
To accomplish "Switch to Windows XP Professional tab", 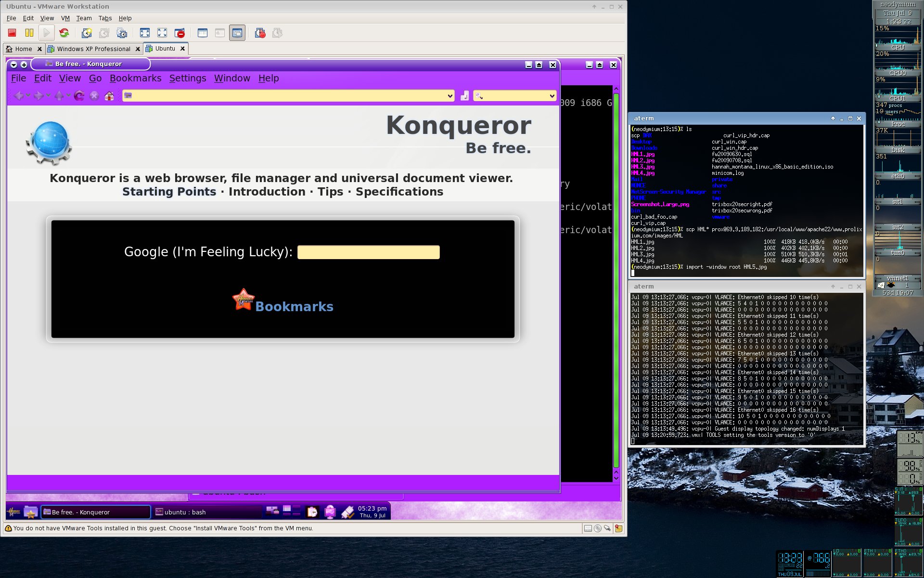I will (x=93, y=49).
